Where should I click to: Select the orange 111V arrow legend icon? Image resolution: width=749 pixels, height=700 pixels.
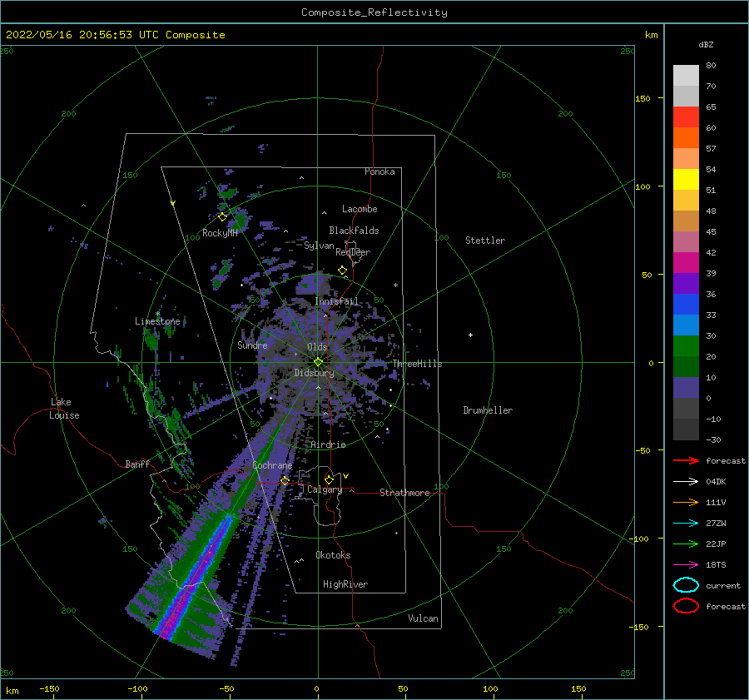(686, 502)
